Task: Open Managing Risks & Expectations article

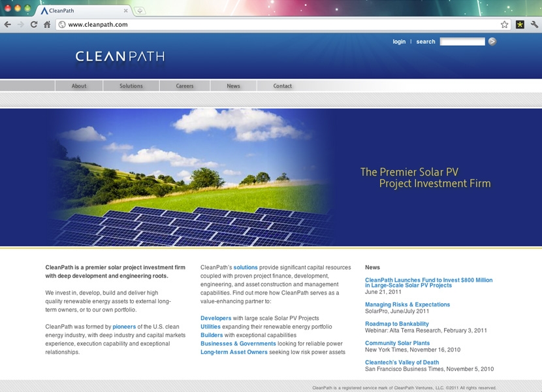Action: click(x=407, y=304)
